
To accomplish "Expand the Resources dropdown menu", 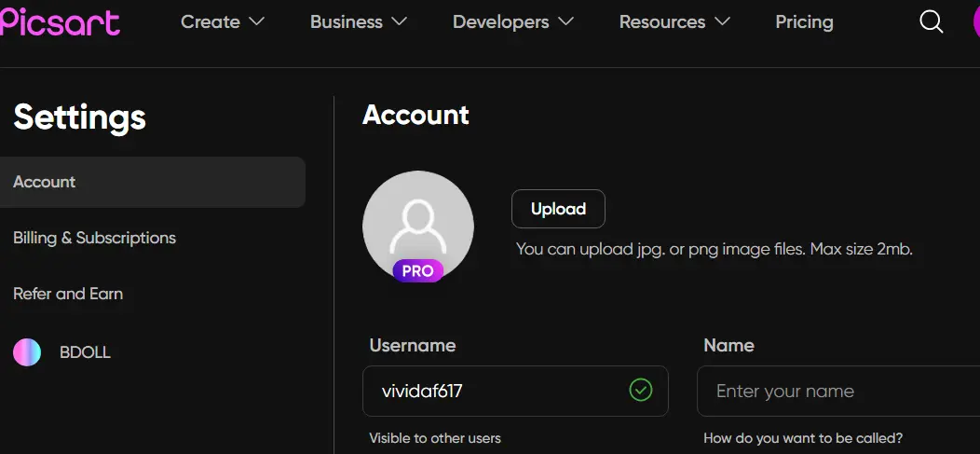I will [674, 21].
